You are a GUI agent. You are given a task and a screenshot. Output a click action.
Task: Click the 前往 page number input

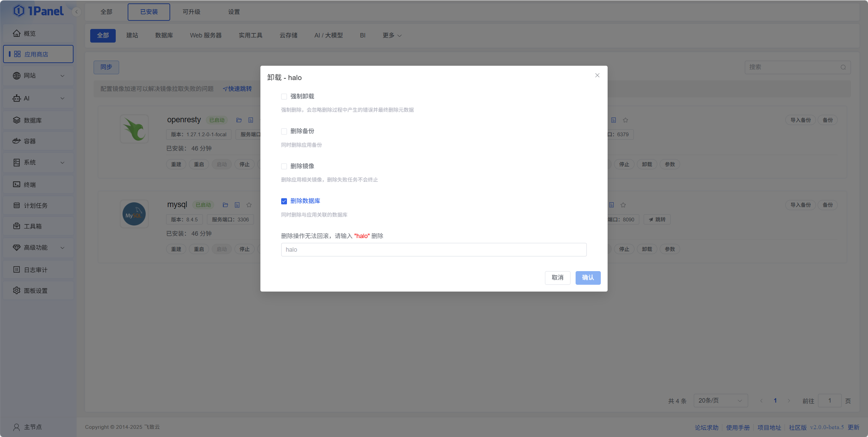click(830, 401)
